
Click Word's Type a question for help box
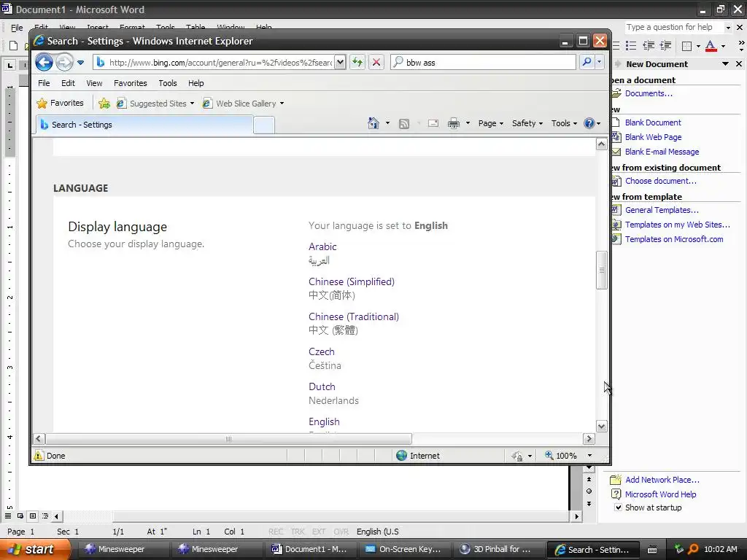(x=675, y=27)
